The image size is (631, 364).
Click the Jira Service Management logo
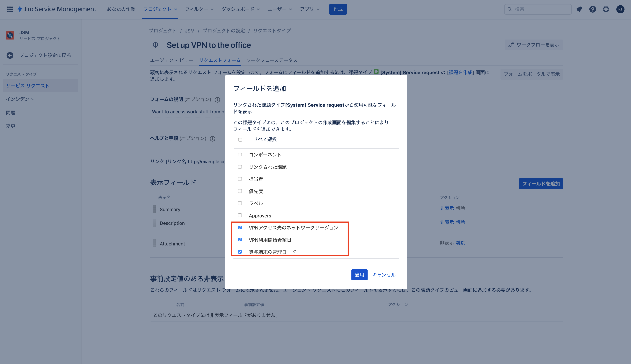click(x=57, y=9)
